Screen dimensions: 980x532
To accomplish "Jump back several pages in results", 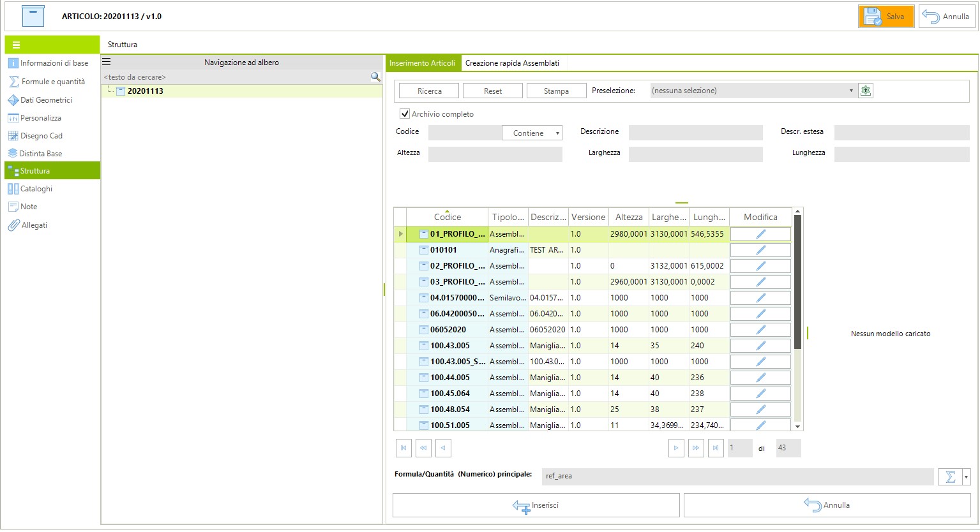I will pos(423,448).
